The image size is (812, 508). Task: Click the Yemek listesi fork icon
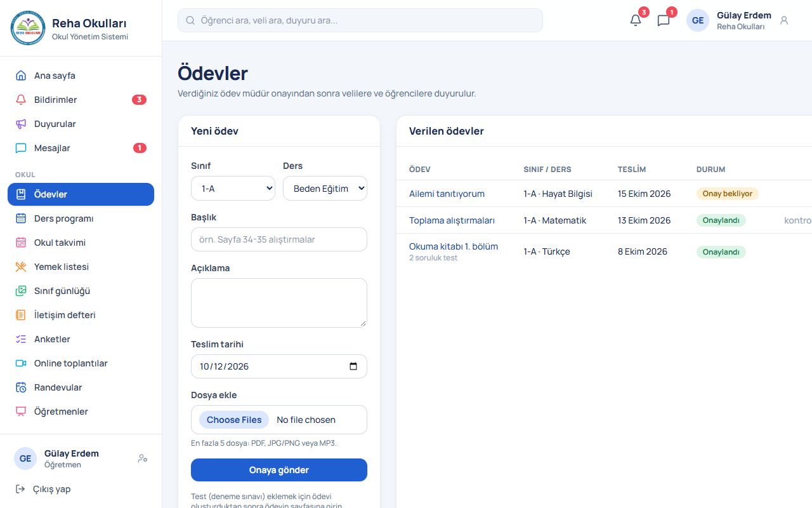pos(21,267)
